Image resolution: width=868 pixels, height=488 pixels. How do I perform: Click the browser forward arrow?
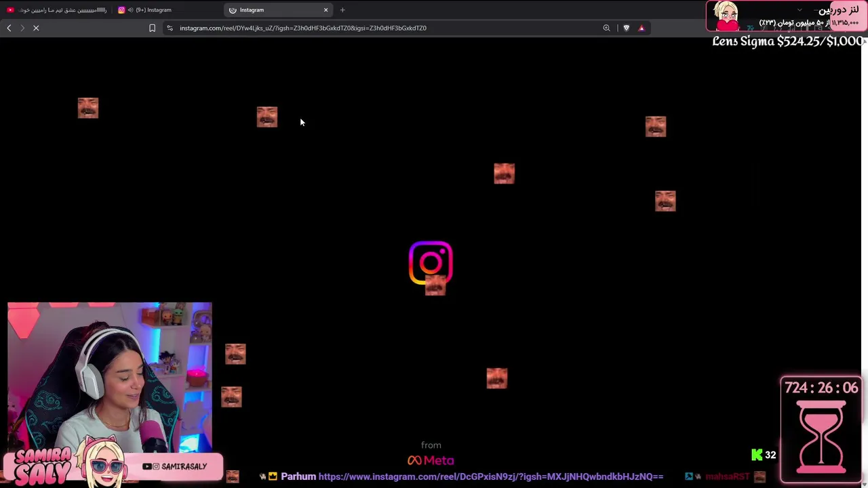click(x=22, y=28)
